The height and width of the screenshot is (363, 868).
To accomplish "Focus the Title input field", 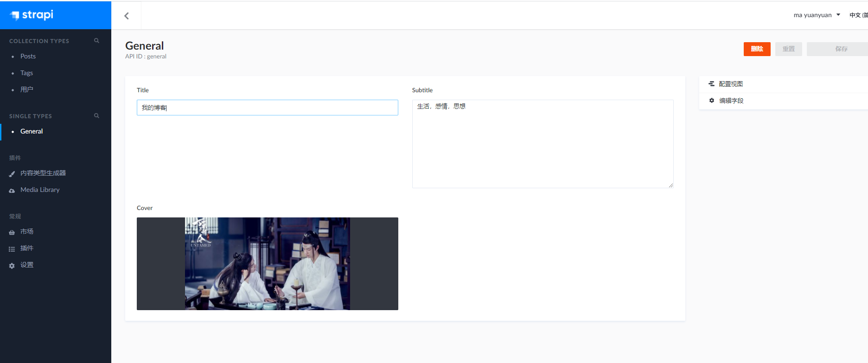I will click(268, 108).
